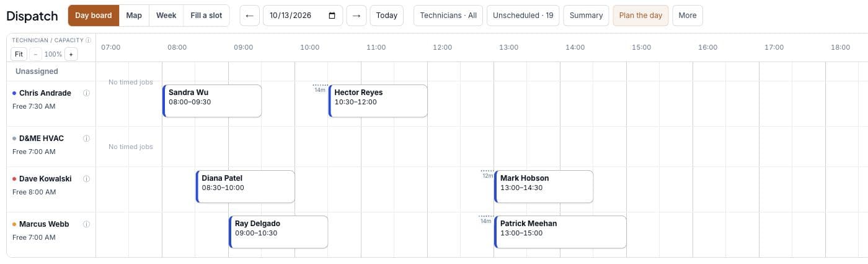Click info icon next to Chris Andrade
Viewport: 868px width, 264px height.
click(86, 93)
